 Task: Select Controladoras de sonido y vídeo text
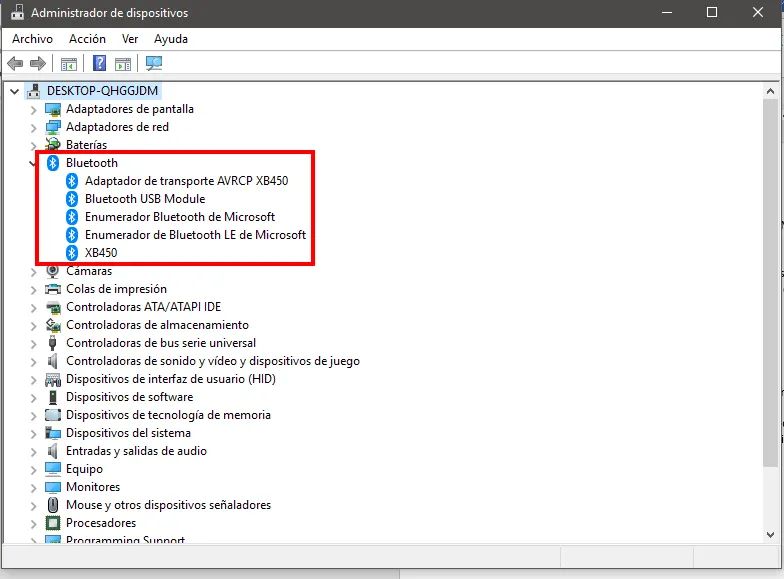pyautogui.click(x=213, y=361)
